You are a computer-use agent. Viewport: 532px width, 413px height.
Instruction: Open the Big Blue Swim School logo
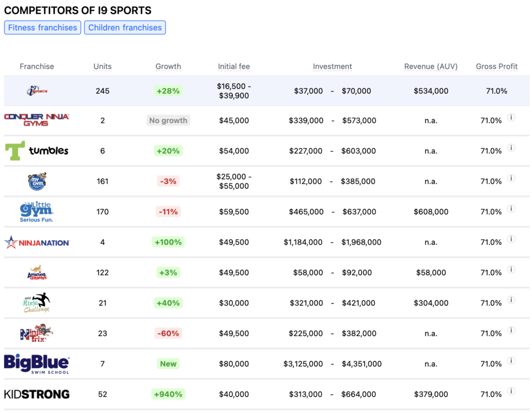click(37, 364)
